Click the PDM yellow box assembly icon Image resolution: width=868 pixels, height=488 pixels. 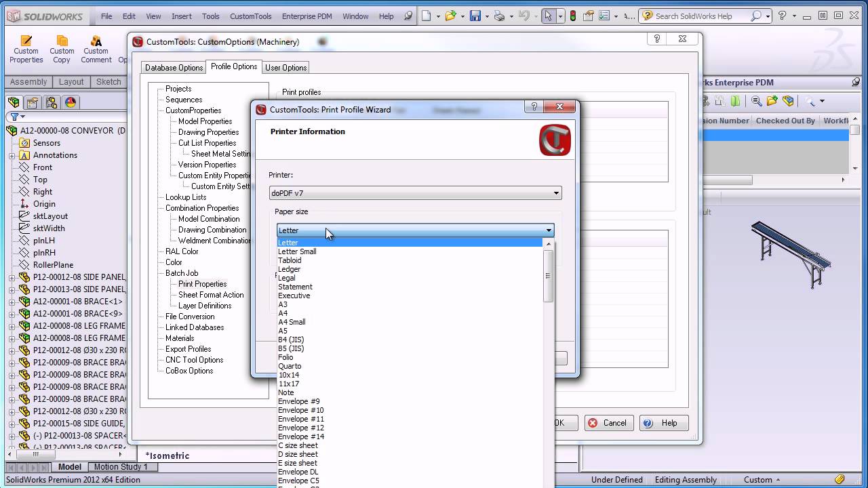coord(788,102)
